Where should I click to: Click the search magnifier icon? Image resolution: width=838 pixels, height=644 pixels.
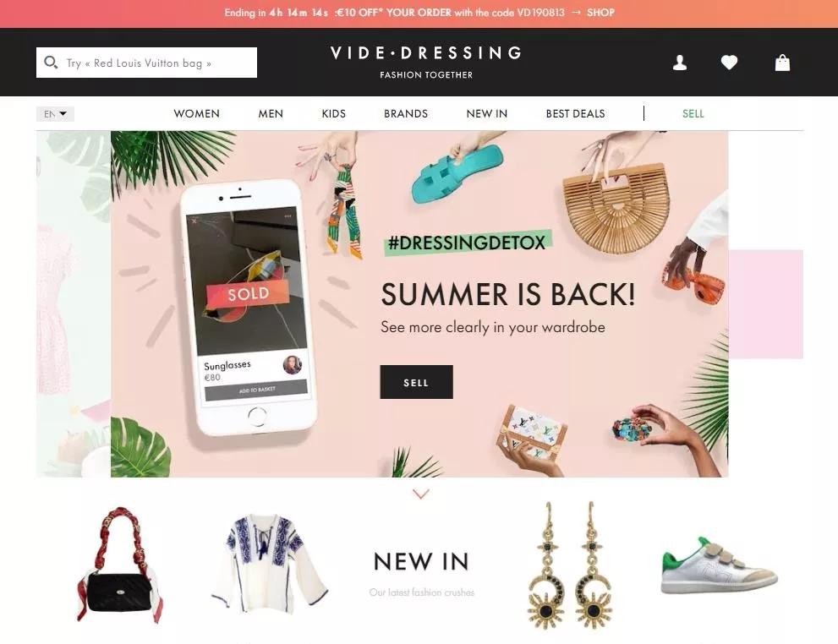tap(51, 63)
